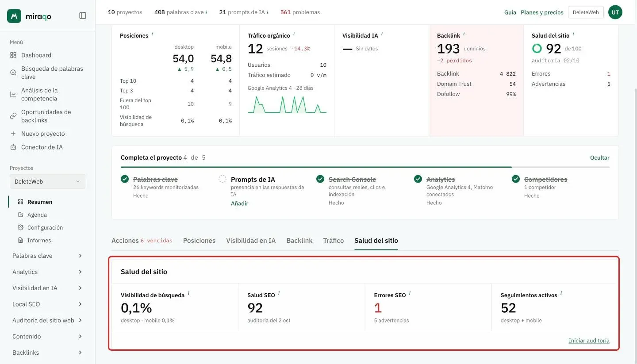Click the competitor analysis chart icon
The image size is (637, 364).
click(13, 94)
